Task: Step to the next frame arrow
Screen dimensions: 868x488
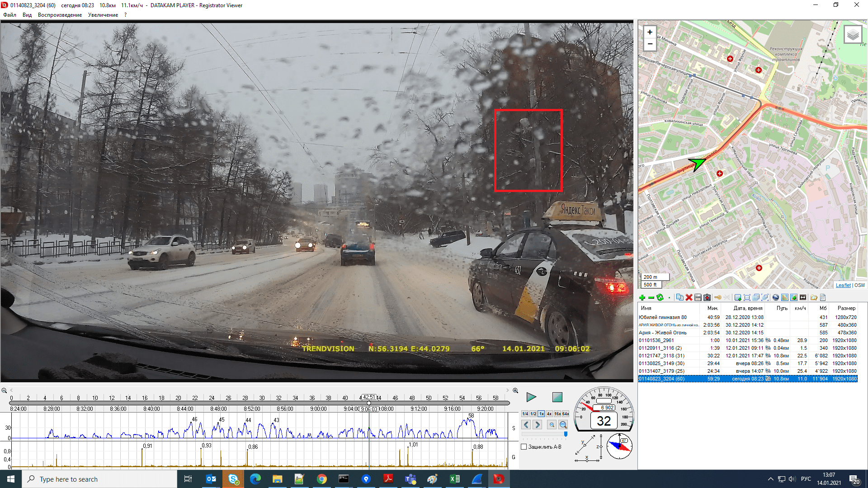Action: (538, 425)
